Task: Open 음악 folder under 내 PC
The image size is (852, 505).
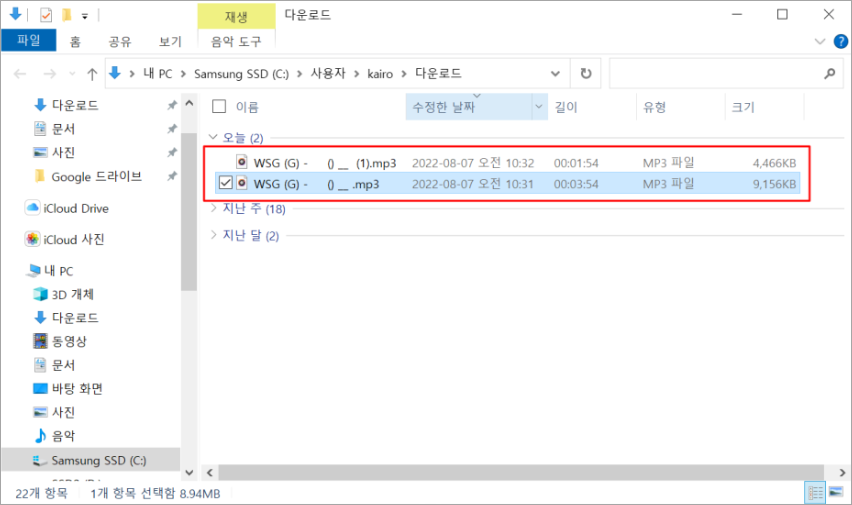Action: click(63, 436)
